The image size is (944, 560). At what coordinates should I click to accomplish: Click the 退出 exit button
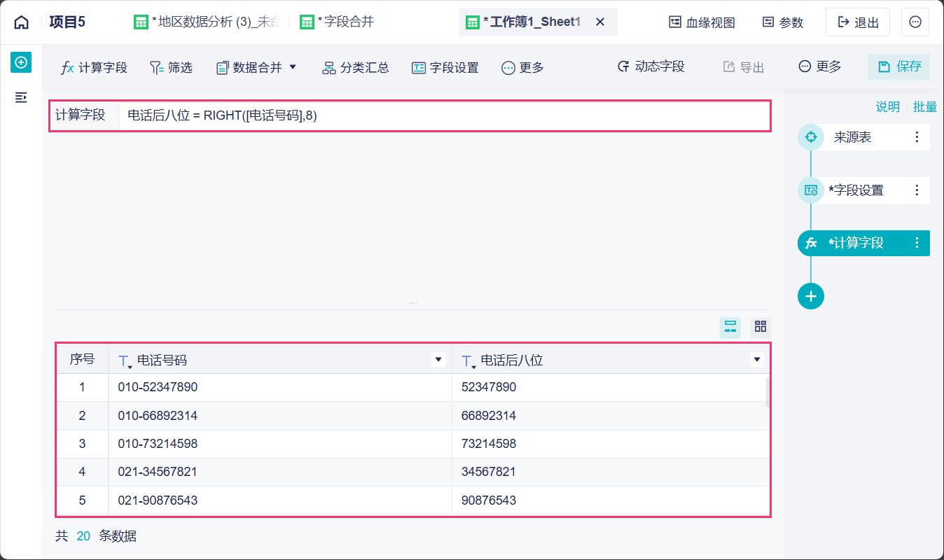click(x=858, y=22)
